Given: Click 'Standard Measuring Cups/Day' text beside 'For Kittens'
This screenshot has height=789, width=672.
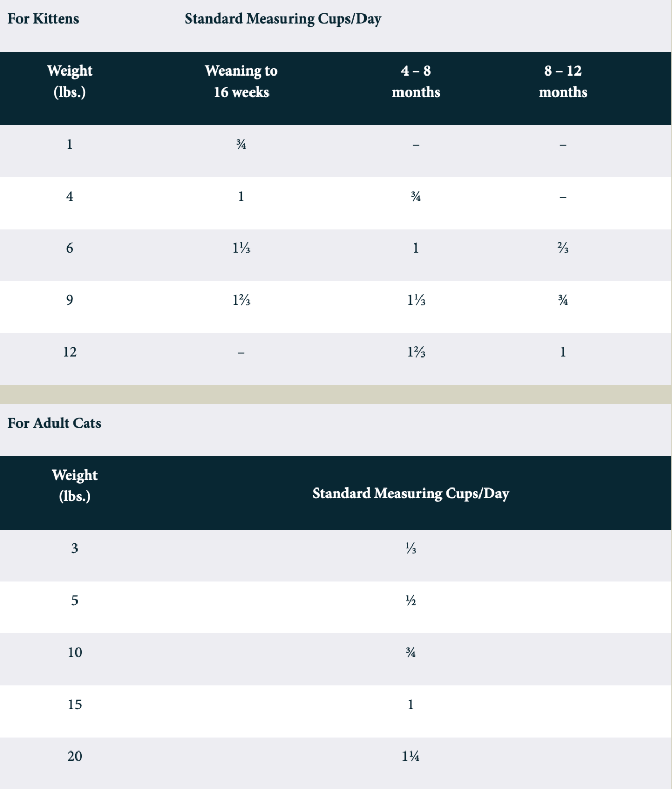Looking at the screenshot, I should (283, 19).
